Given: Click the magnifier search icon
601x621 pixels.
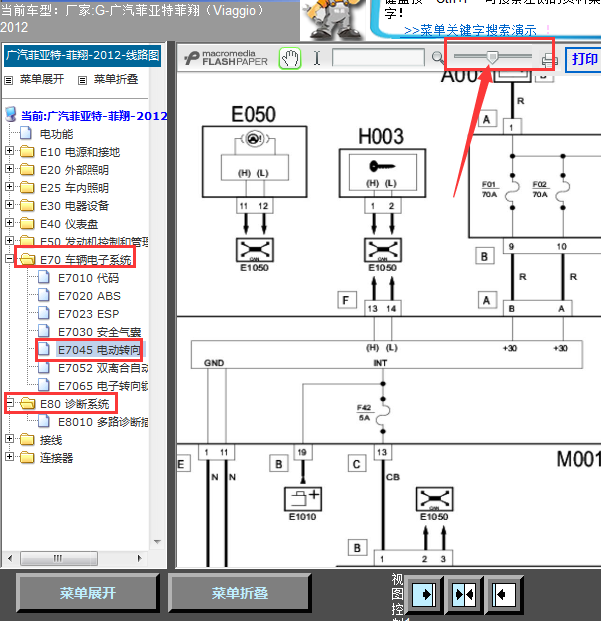Looking at the screenshot, I should tap(437, 58).
